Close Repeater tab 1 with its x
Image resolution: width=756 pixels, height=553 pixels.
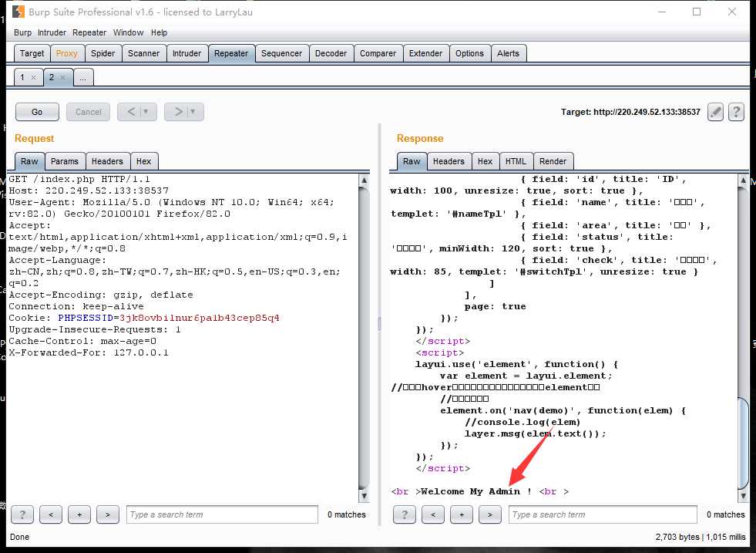(x=33, y=77)
